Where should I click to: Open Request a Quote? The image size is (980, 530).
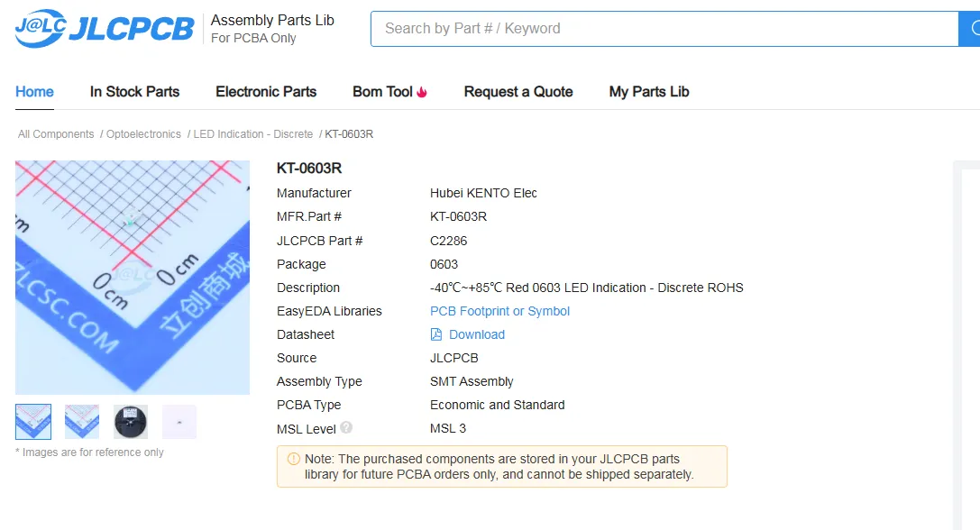518,92
